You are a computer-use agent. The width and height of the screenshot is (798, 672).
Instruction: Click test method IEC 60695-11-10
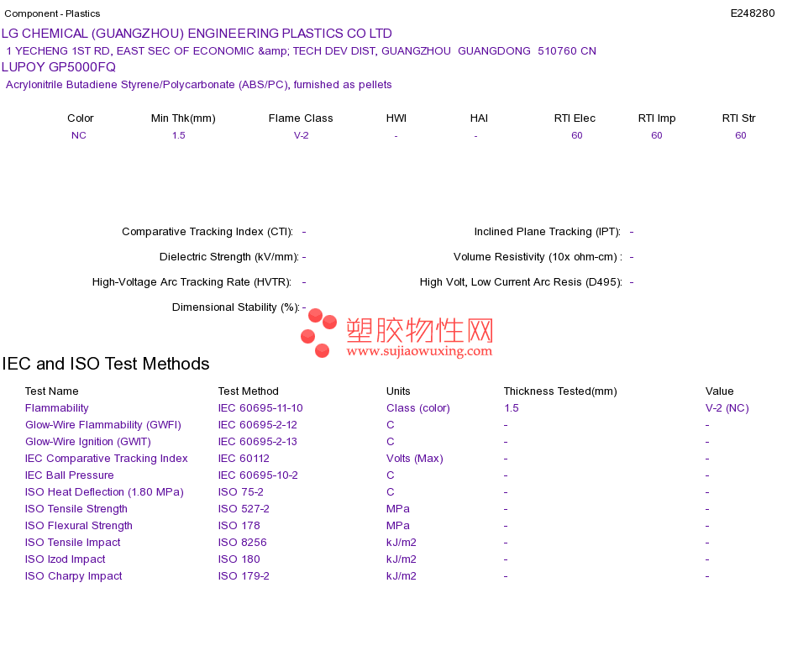[x=260, y=407]
